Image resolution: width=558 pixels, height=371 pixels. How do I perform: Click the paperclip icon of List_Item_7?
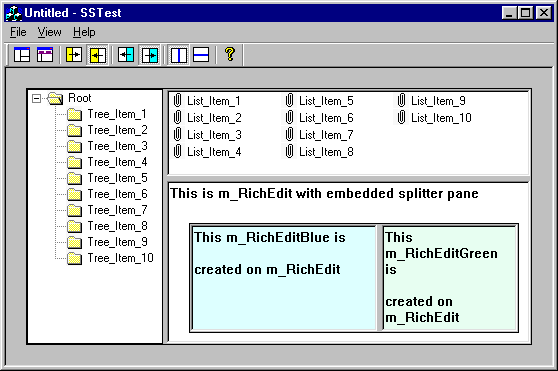(x=289, y=135)
